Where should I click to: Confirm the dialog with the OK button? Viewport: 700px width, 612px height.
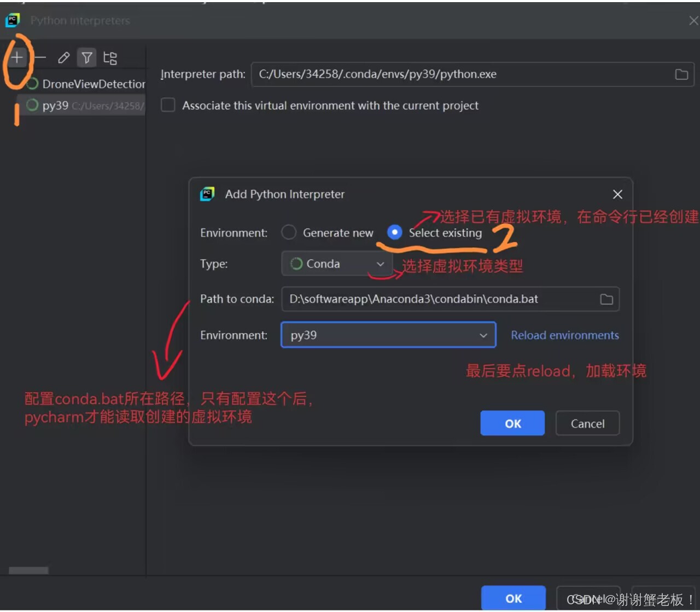click(x=512, y=423)
